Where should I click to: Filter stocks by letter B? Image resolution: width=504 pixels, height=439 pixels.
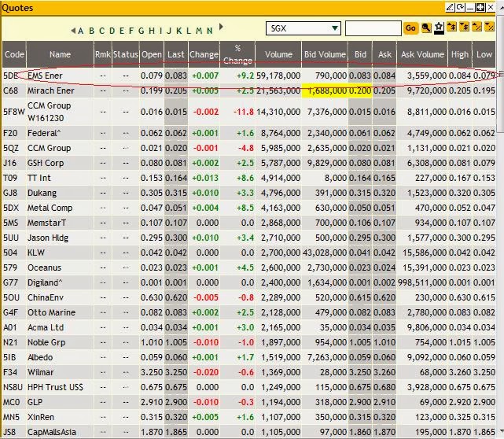click(x=92, y=31)
